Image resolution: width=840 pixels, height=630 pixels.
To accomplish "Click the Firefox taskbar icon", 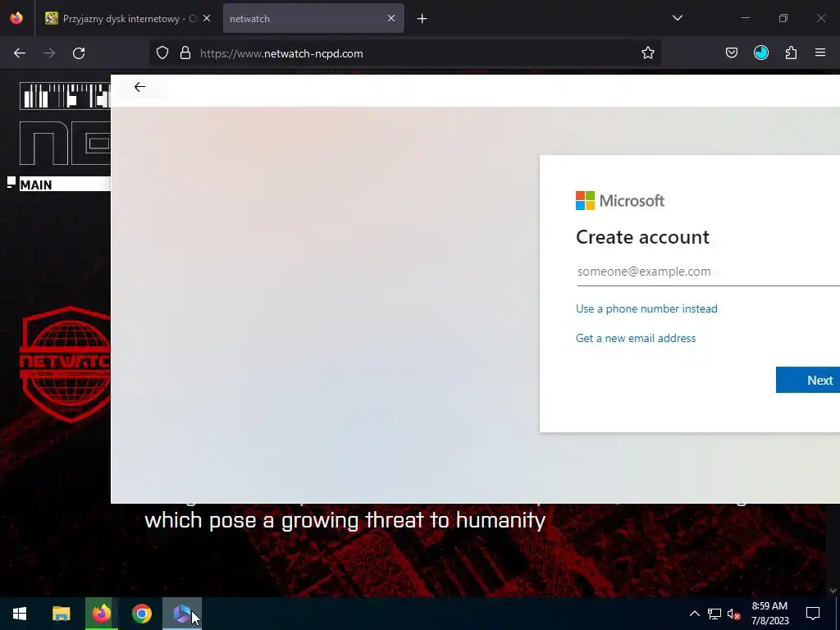I will pyautogui.click(x=101, y=614).
